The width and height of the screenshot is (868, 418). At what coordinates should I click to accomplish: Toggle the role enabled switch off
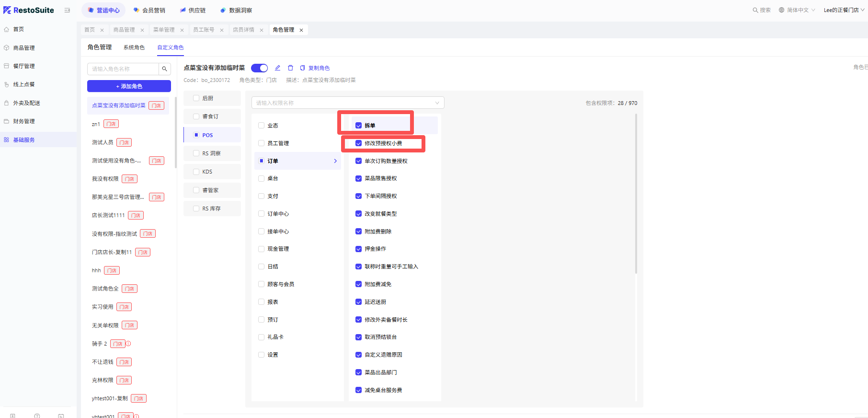point(259,68)
